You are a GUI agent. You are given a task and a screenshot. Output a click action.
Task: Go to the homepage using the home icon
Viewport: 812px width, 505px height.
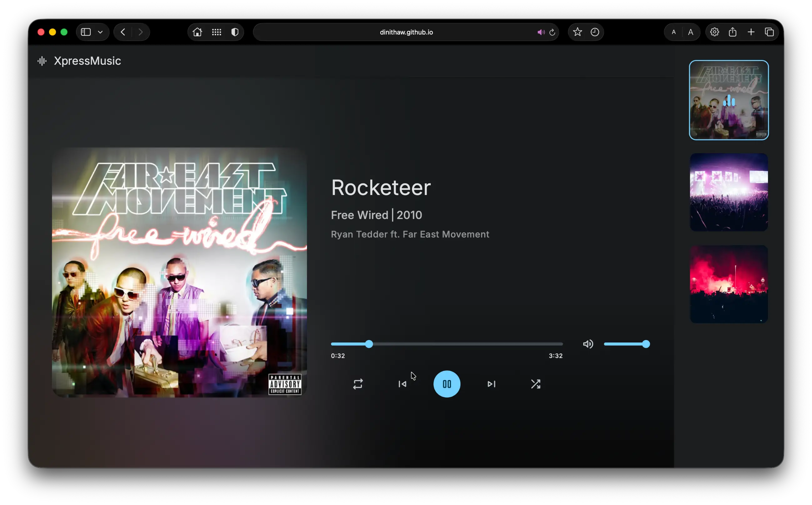pyautogui.click(x=198, y=32)
